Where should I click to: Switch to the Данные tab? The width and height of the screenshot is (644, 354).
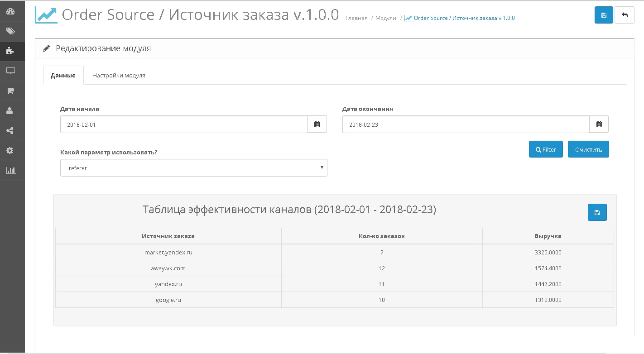63,75
